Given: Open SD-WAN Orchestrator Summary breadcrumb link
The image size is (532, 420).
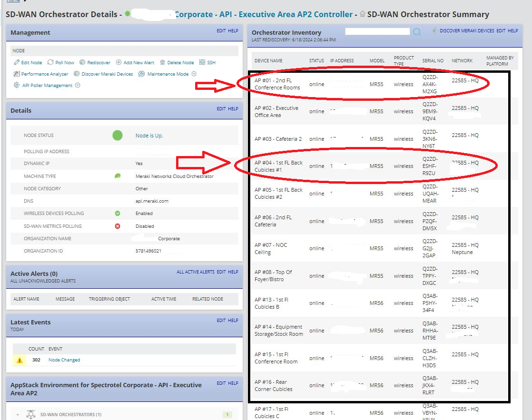Looking at the screenshot, I should [x=428, y=14].
